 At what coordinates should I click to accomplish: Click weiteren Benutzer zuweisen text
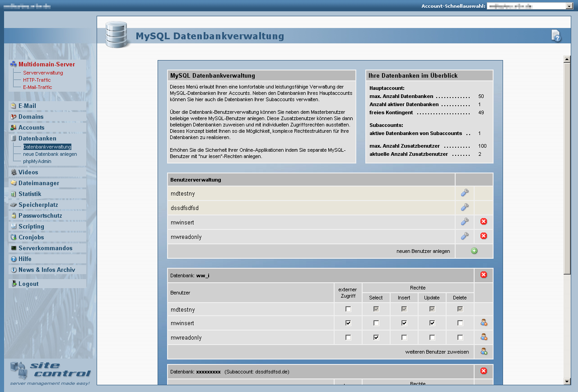[x=437, y=352]
